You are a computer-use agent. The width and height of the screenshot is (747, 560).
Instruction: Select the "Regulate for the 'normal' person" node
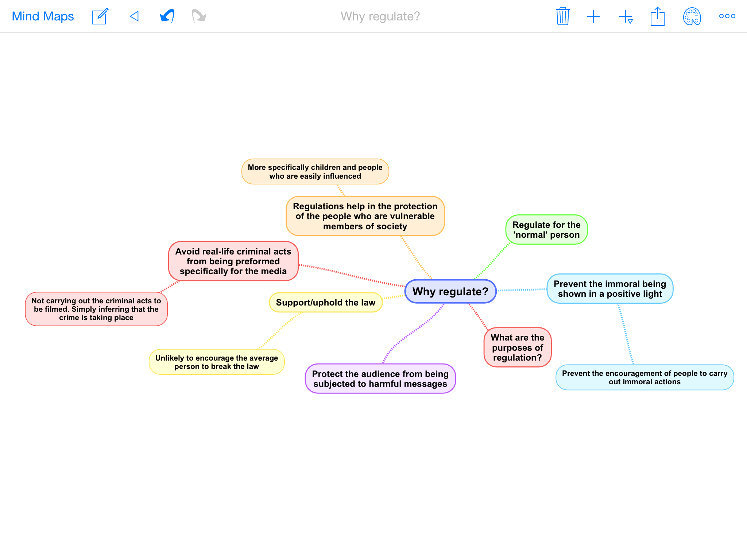tap(546, 230)
